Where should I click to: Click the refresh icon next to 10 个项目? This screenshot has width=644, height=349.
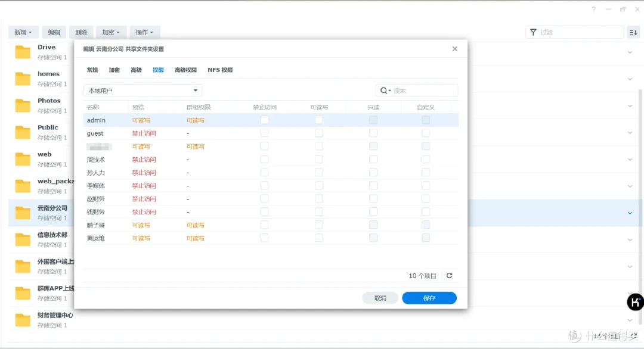pyautogui.click(x=450, y=276)
